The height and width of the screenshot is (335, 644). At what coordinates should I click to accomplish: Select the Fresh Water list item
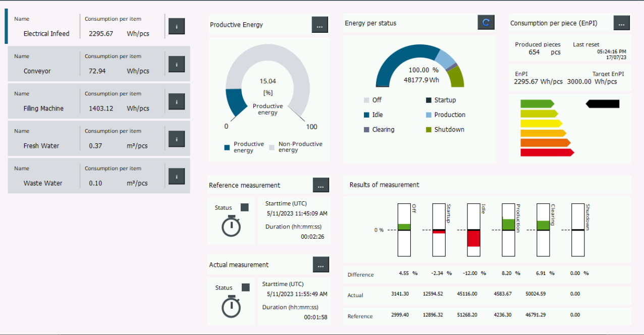point(99,139)
